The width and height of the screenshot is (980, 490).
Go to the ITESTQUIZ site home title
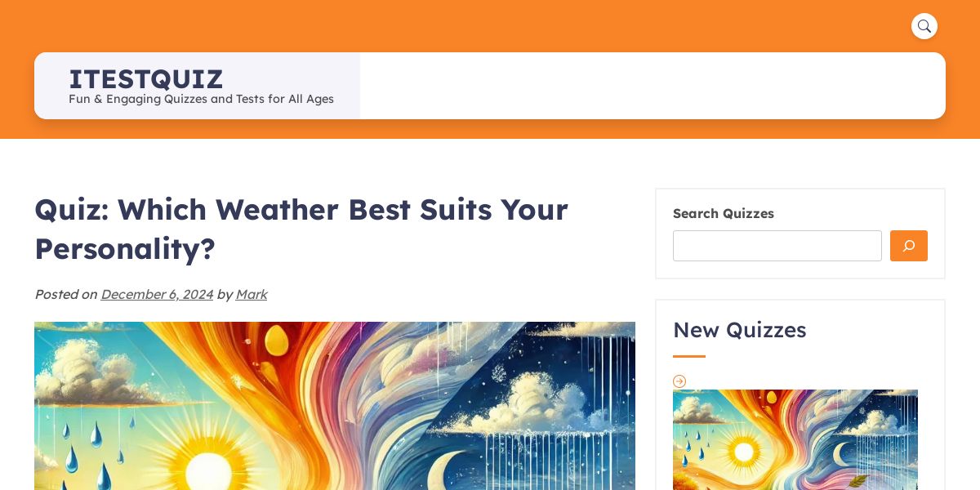point(145,79)
